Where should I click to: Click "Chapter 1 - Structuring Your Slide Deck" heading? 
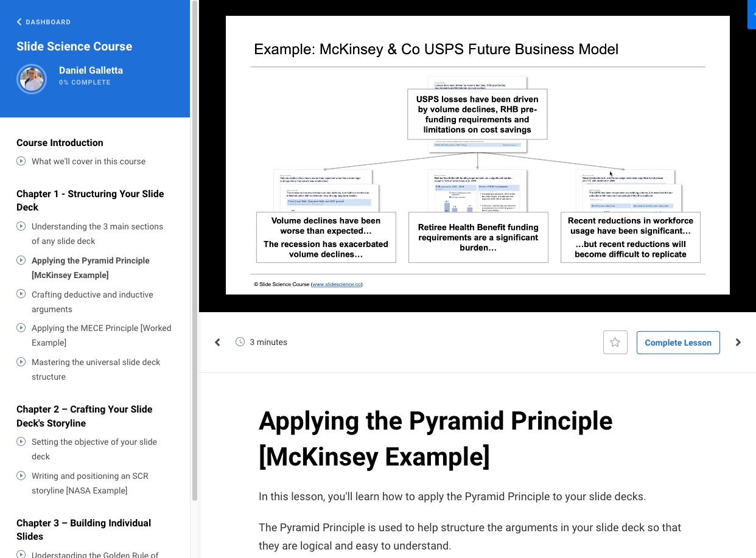(90, 200)
